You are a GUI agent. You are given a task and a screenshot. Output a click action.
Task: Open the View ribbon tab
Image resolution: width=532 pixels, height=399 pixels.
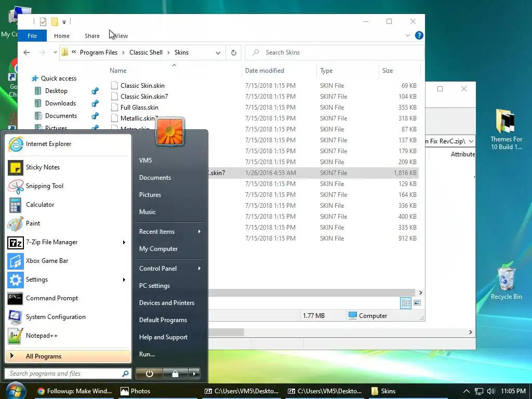click(x=122, y=36)
